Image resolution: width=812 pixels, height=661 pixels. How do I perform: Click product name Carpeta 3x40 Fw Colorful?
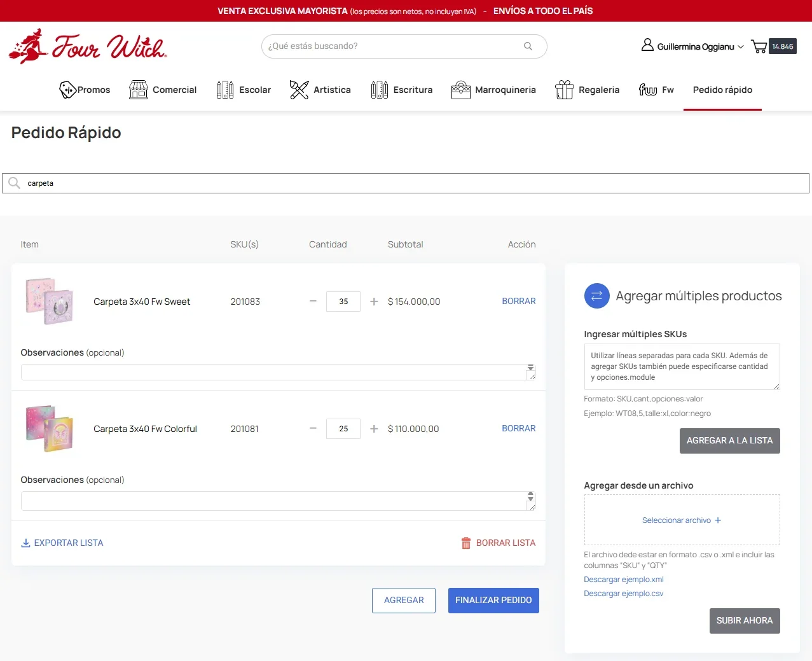click(x=145, y=429)
